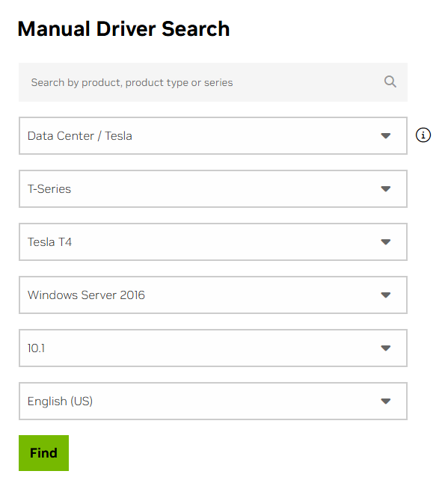Viewport: 448px width, 477px height.
Task: Open the Data Center / Tesla dropdown
Action: (x=213, y=135)
